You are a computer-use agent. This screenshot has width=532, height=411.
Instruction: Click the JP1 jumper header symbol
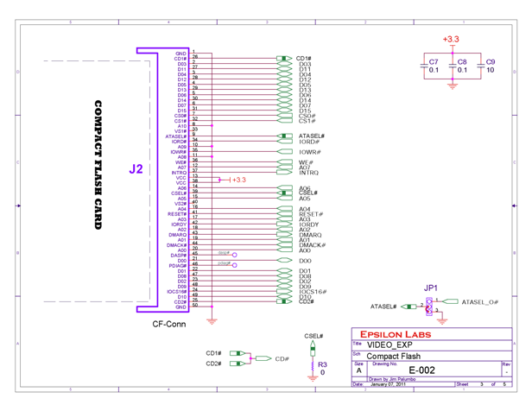pos(427,305)
